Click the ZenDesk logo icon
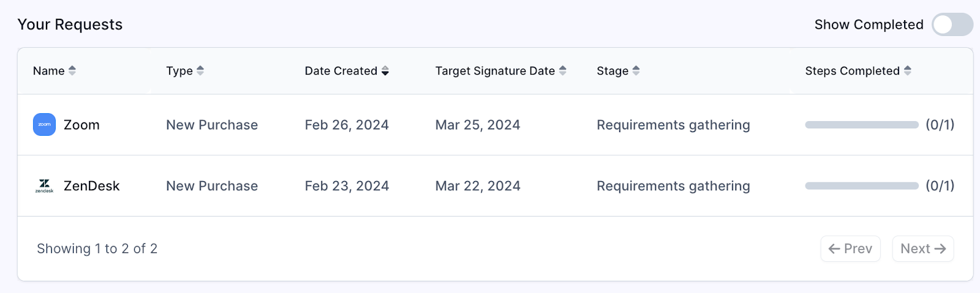Image resolution: width=980 pixels, height=293 pixels. (44, 185)
